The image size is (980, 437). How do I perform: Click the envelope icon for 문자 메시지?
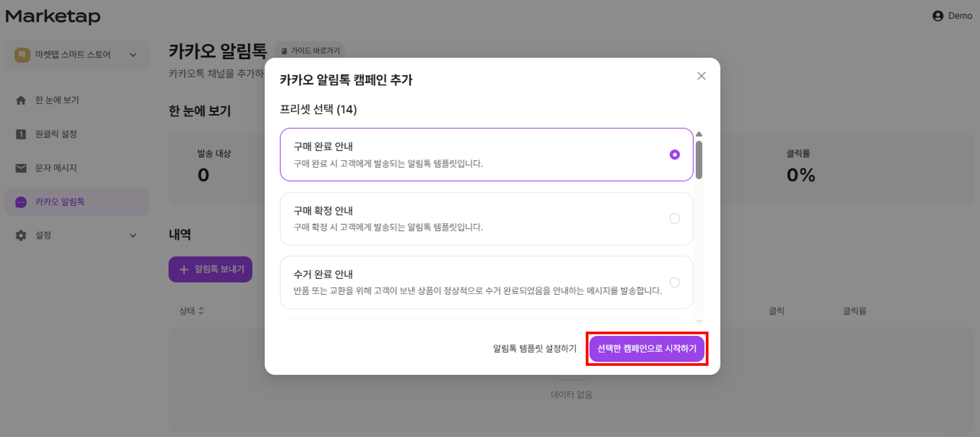(21, 168)
